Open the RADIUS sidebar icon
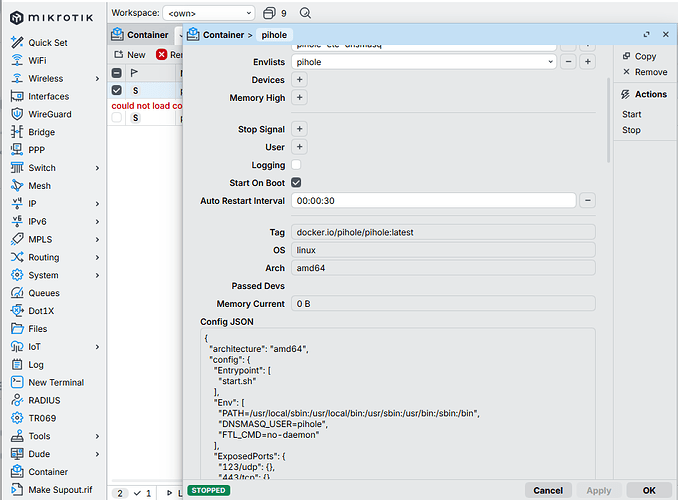 point(17,400)
